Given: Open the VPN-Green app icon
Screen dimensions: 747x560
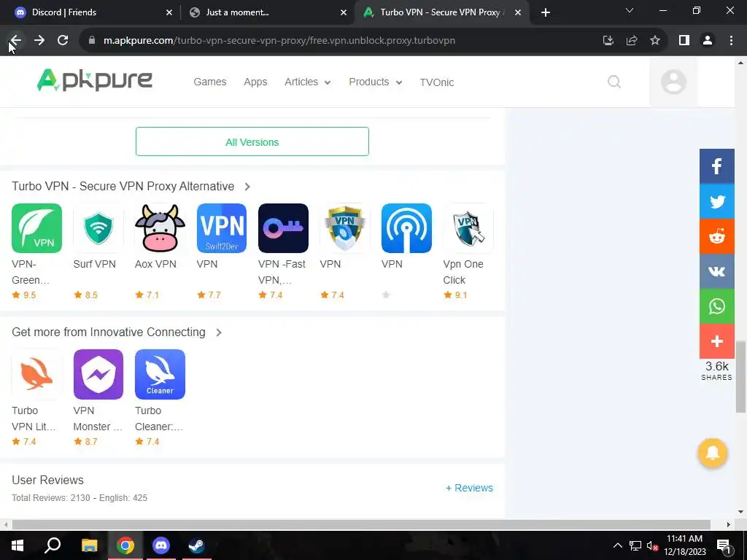Looking at the screenshot, I should pos(36,228).
